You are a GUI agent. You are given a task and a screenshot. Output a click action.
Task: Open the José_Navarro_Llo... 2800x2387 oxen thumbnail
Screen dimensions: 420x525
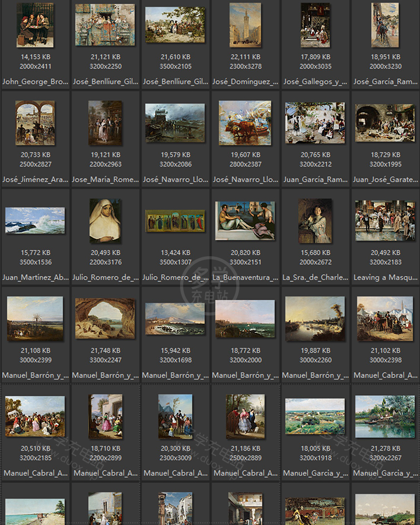tap(245, 122)
